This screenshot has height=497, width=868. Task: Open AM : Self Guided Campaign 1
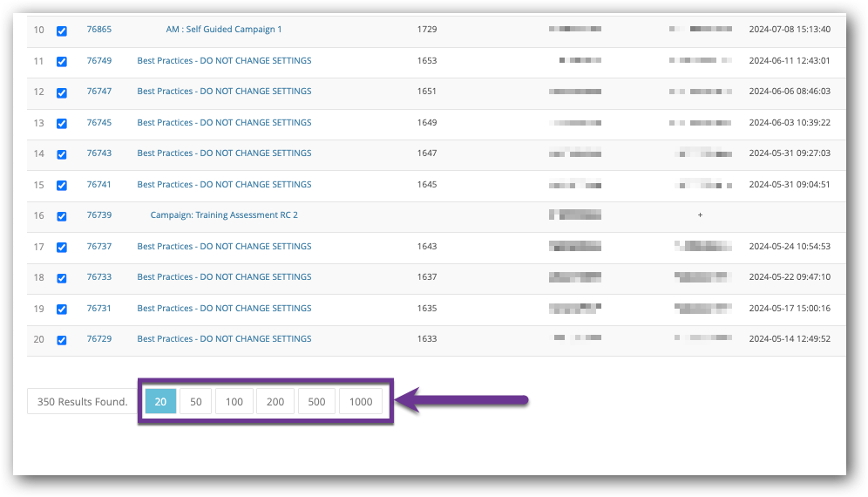(224, 30)
